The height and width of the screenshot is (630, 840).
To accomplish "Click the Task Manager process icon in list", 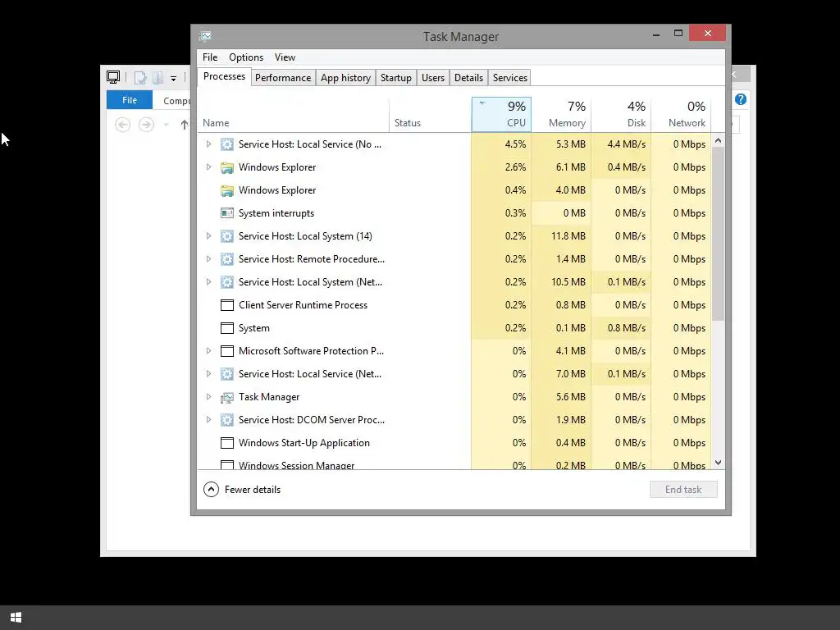I will (227, 398).
